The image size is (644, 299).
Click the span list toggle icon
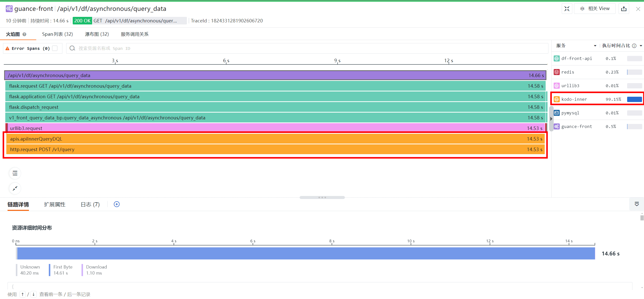coord(15,173)
